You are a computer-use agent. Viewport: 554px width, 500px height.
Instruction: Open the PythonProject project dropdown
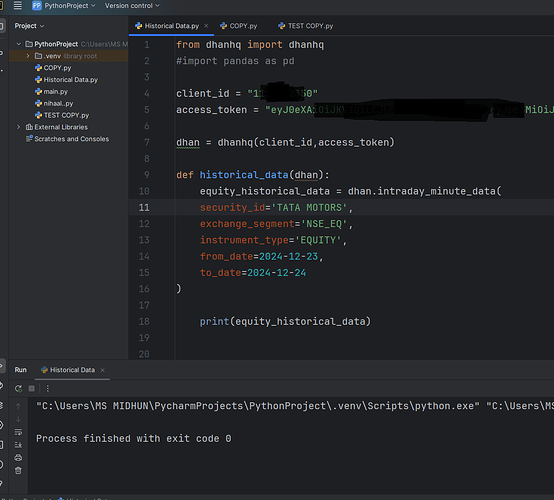coord(64,6)
